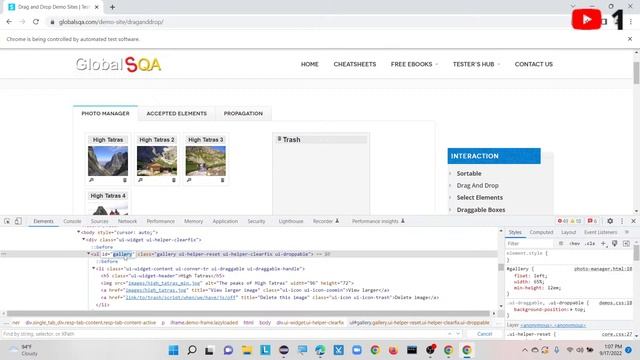Click the delete icon under High Tatras 2

pyautogui.click(x=174, y=180)
